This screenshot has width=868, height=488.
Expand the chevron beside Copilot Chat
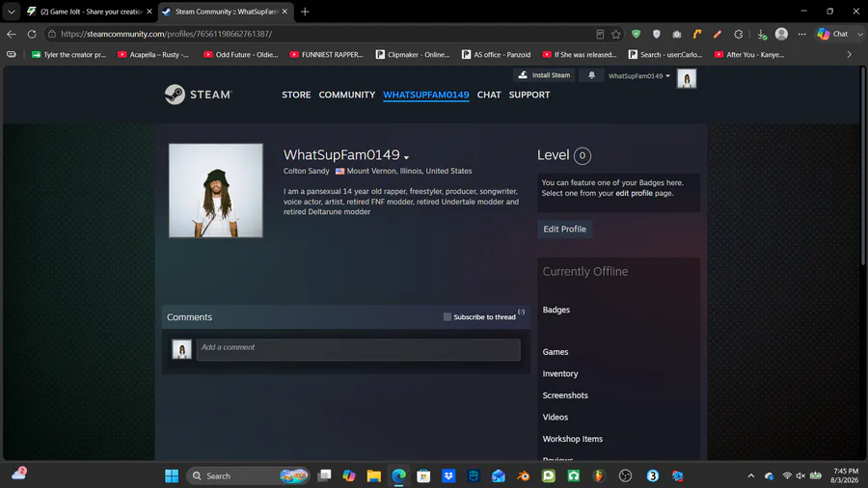tap(859, 35)
